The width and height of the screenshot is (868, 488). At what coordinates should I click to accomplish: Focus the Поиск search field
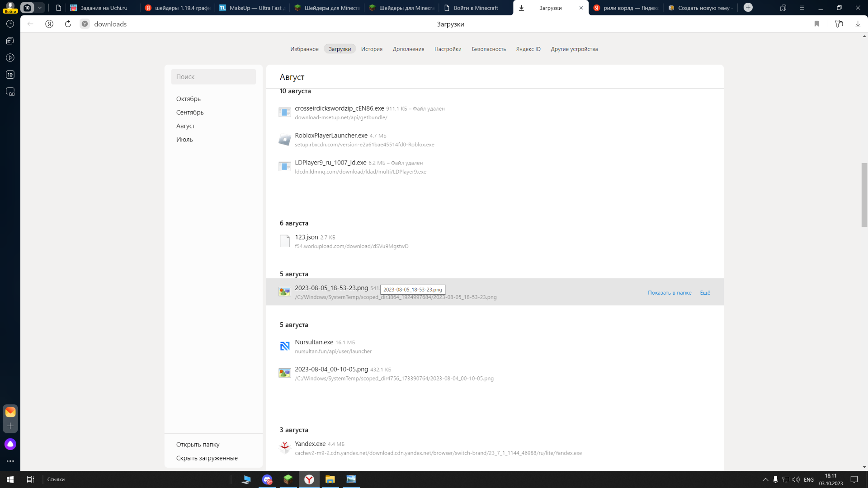tap(213, 77)
